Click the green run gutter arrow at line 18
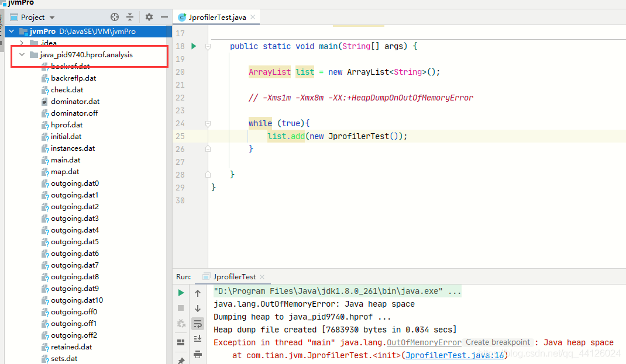The height and width of the screenshot is (364, 626). (x=194, y=46)
